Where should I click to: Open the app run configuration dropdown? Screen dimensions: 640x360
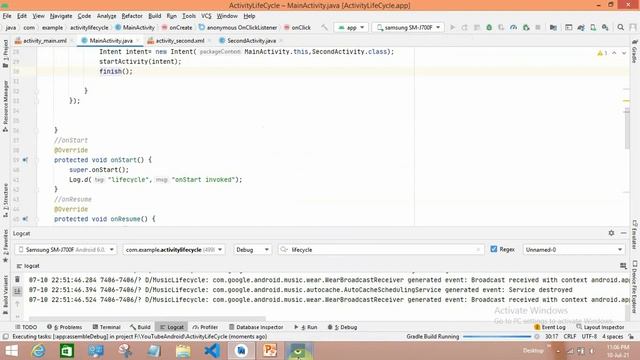pyautogui.click(x=351, y=27)
